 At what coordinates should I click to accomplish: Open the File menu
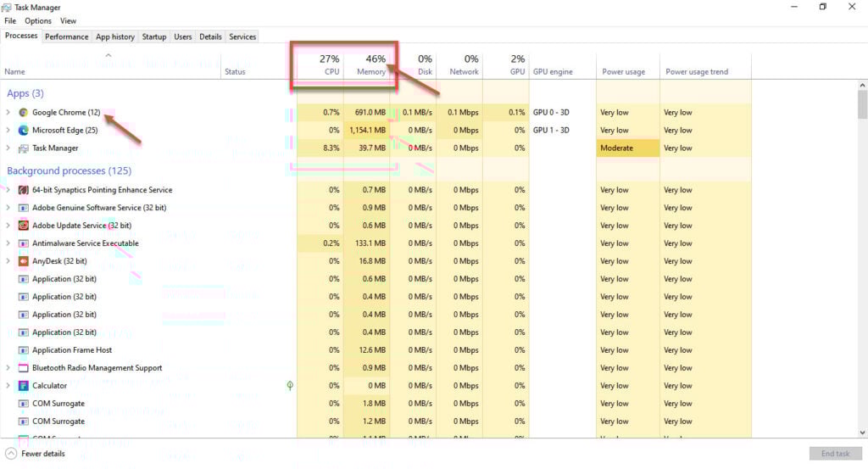click(x=10, y=21)
